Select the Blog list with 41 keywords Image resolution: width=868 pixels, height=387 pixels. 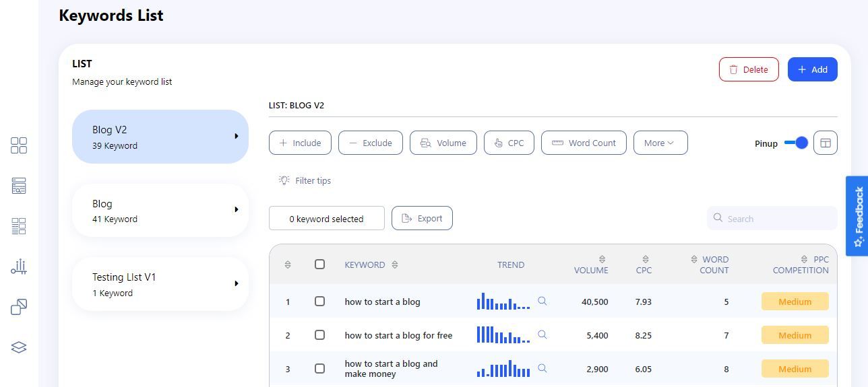160,210
